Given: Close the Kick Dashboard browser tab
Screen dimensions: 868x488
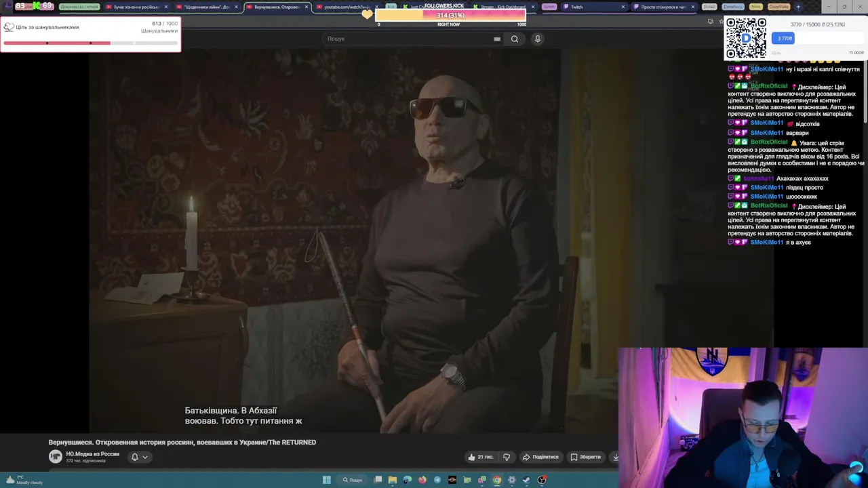Looking at the screenshot, I should 532,7.
